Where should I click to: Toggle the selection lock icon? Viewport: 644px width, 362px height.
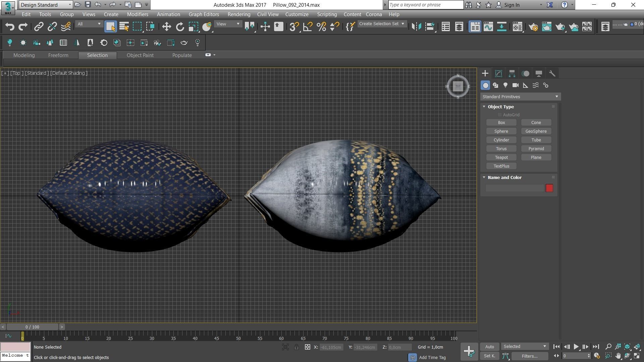pyautogui.click(x=297, y=347)
